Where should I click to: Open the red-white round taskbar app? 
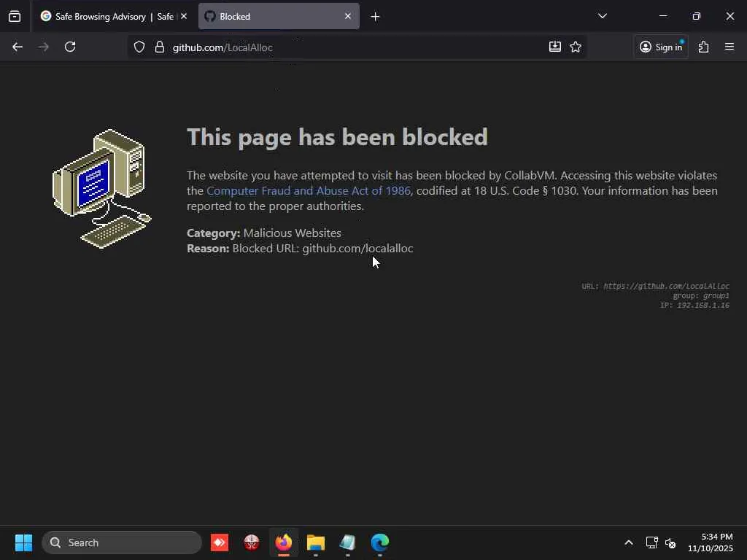[252, 542]
